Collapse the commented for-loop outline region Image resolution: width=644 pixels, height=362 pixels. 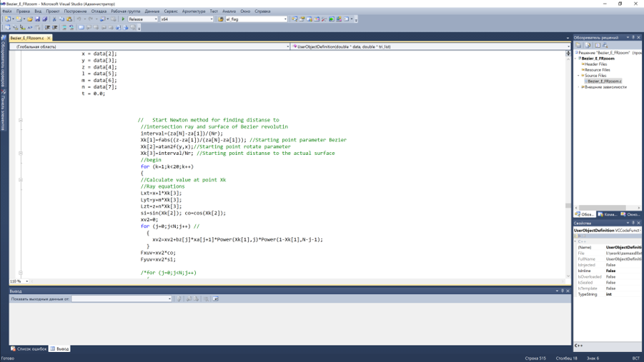(x=20, y=273)
